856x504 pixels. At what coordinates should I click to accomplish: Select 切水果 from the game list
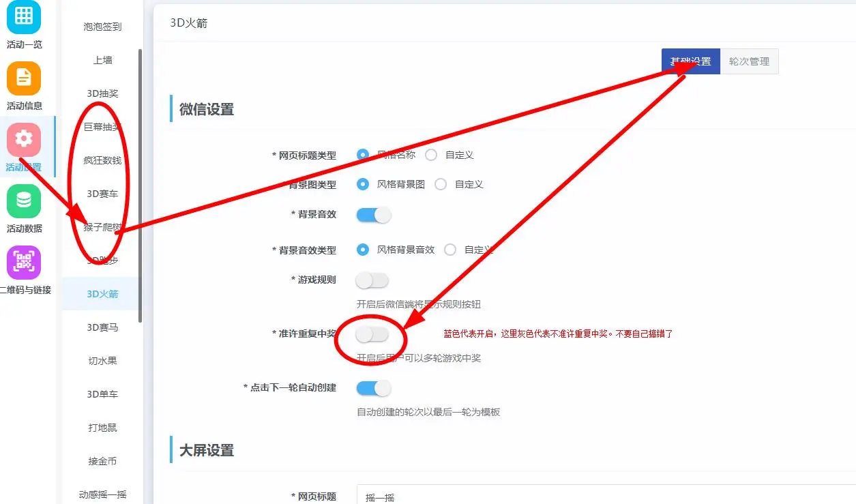(x=102, y=361)
